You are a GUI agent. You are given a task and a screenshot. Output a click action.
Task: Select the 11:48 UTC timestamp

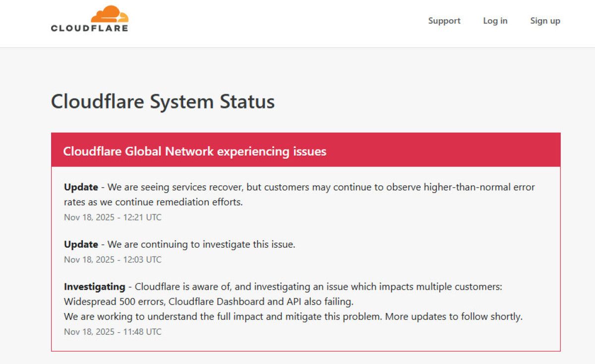[x=113, y=332]
